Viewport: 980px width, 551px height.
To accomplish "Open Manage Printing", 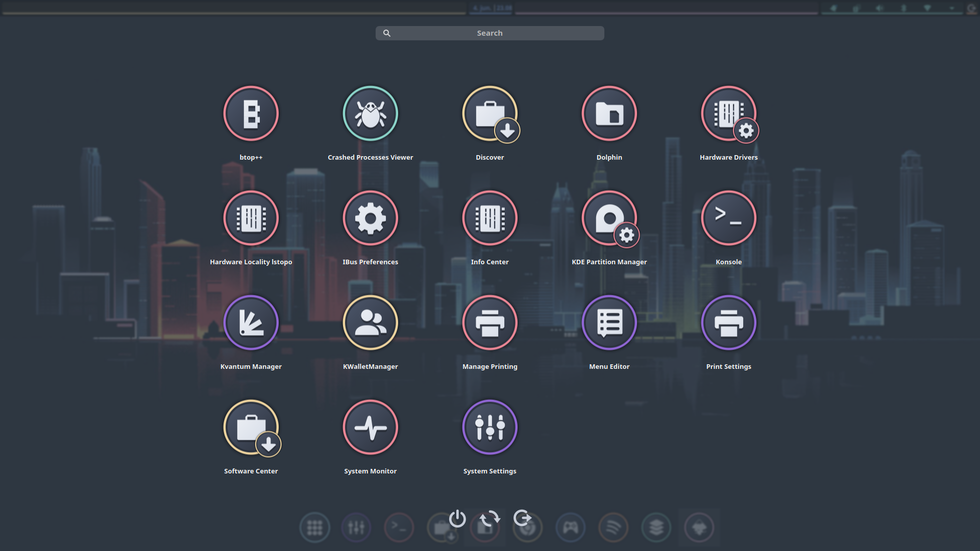I will point(489,323).
